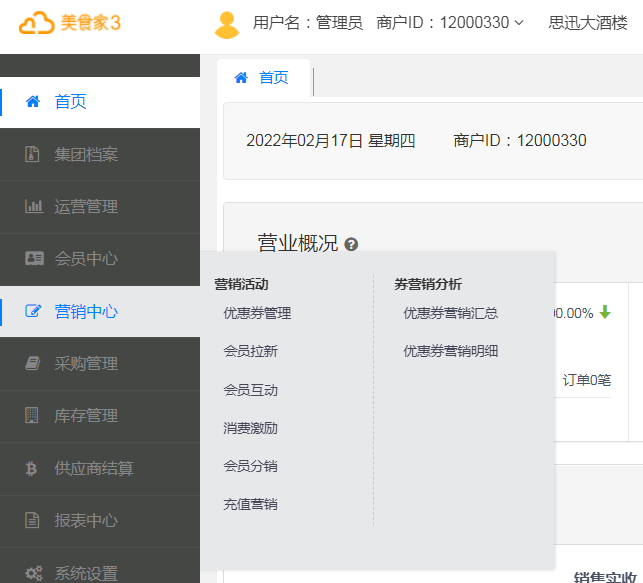Click the 采购管理 book icon
This screenshot has height=583, width=643.
[33, 364]
